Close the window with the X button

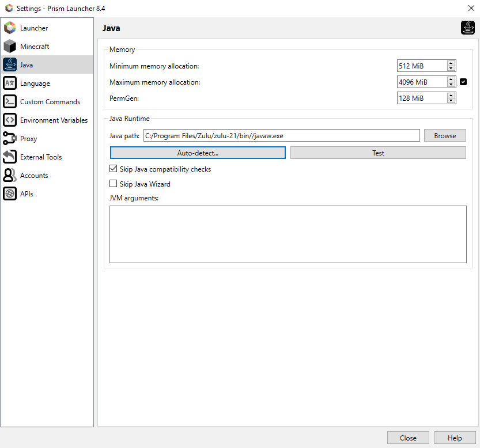471,8
